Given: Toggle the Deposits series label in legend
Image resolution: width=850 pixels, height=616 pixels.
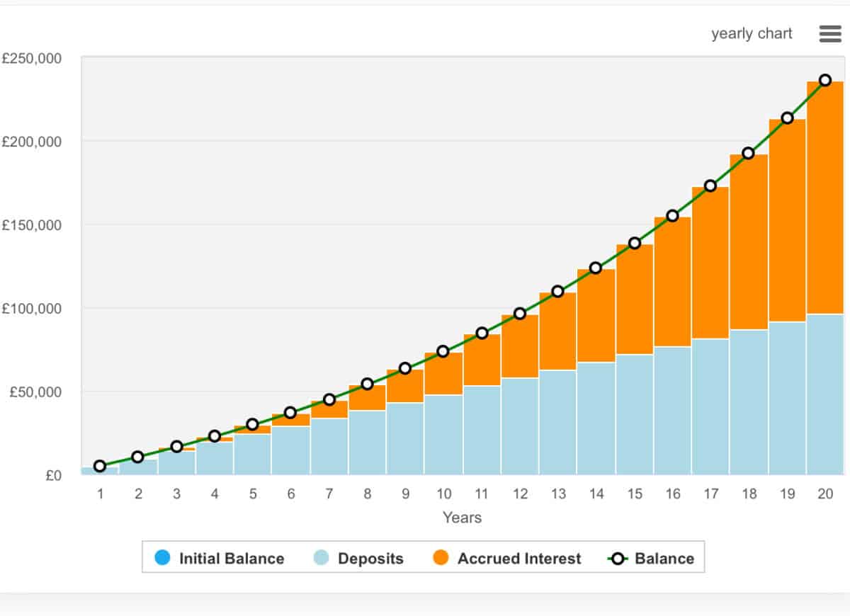Looking at the screenshot, I should [x=370, y=558].
